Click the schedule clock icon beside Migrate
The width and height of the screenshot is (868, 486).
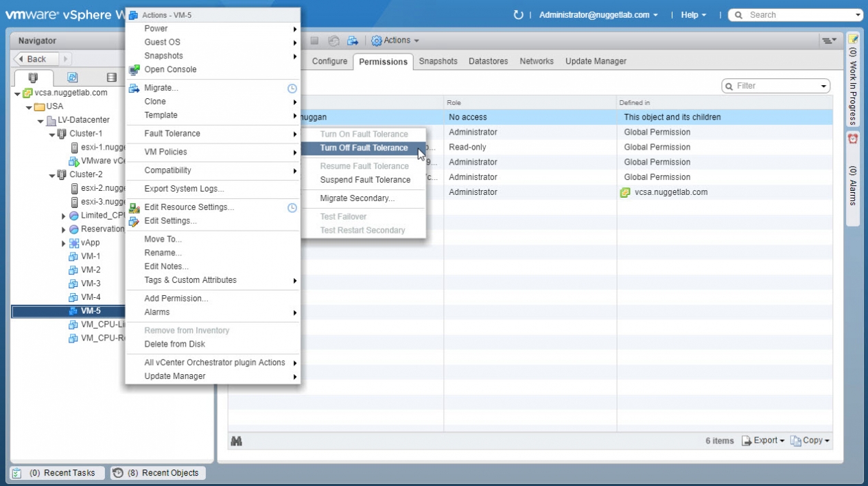(x=292, y=89)
